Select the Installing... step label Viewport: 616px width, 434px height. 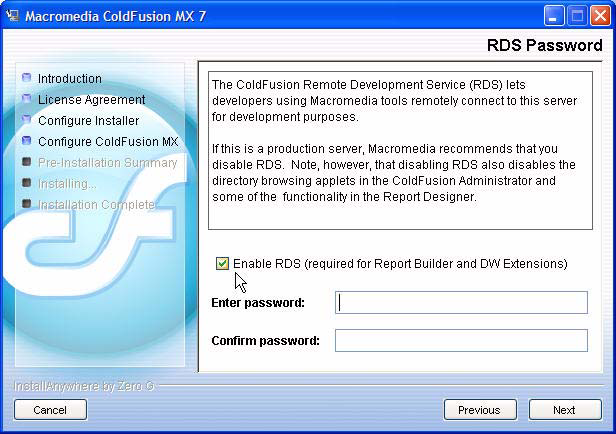pyautogui.click(x=67, y=184)
